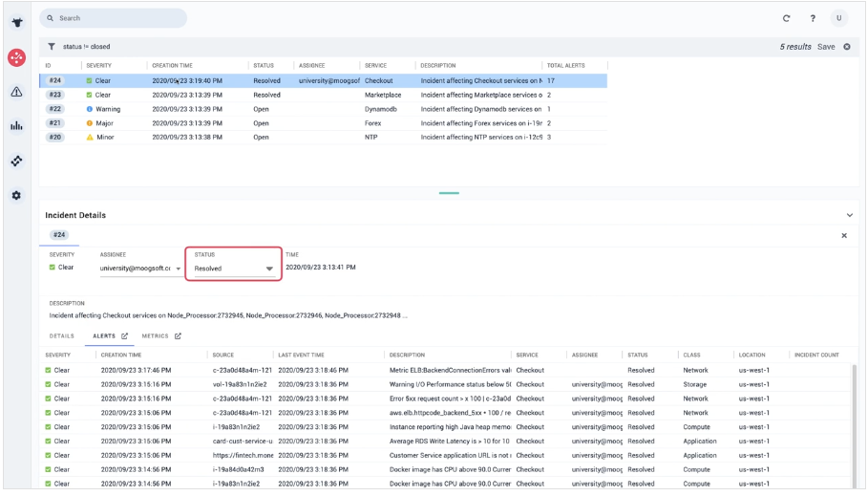Click the Save filter button
Viewport: 868px width, 496px height.
(826, 47)
